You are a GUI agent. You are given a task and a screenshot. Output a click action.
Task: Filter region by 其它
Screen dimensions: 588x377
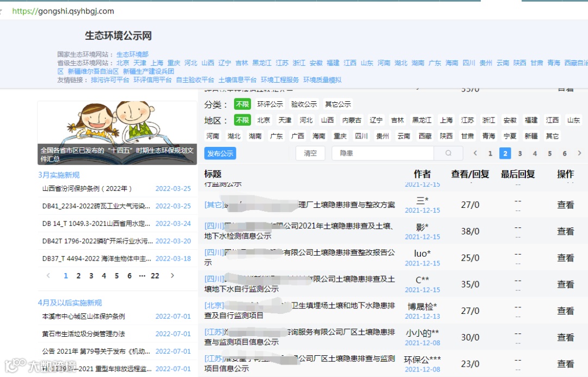coord(552,135)
